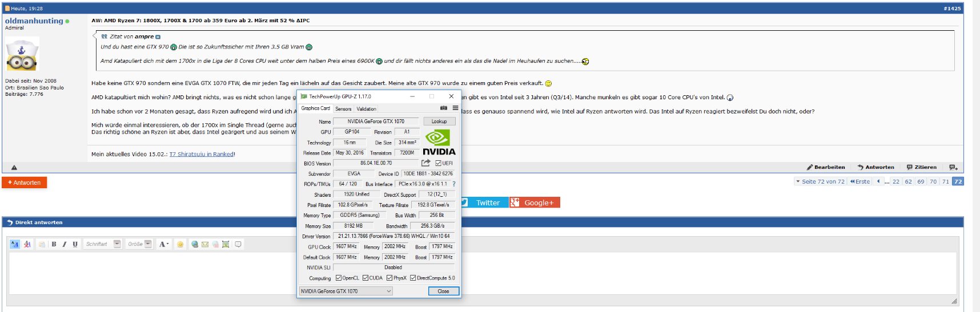Screen dimensions: 980x312
Task: Click the insert image icon in editor
Action: point(226,244)
